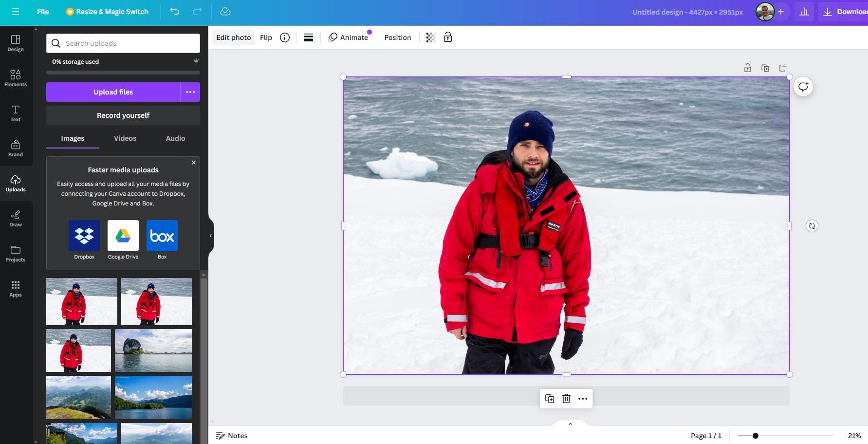Select the Uploads side panel
This screenshot has width=868, height=444.
coord(16,183)
